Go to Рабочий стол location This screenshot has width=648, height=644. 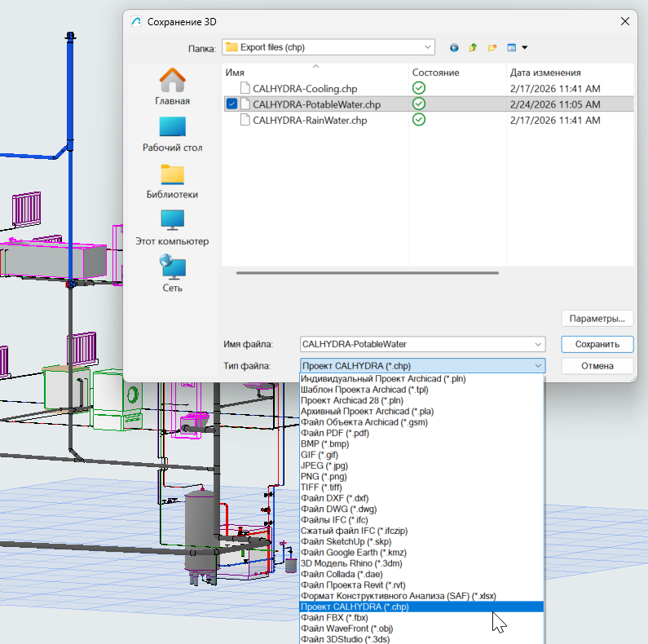pyautogui.click(x=172, y=134)
